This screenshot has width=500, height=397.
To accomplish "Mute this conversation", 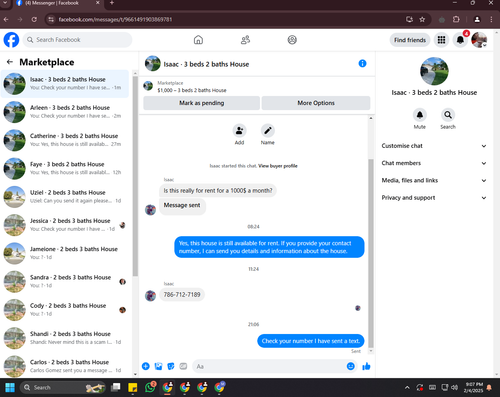I will coord(420,115).
